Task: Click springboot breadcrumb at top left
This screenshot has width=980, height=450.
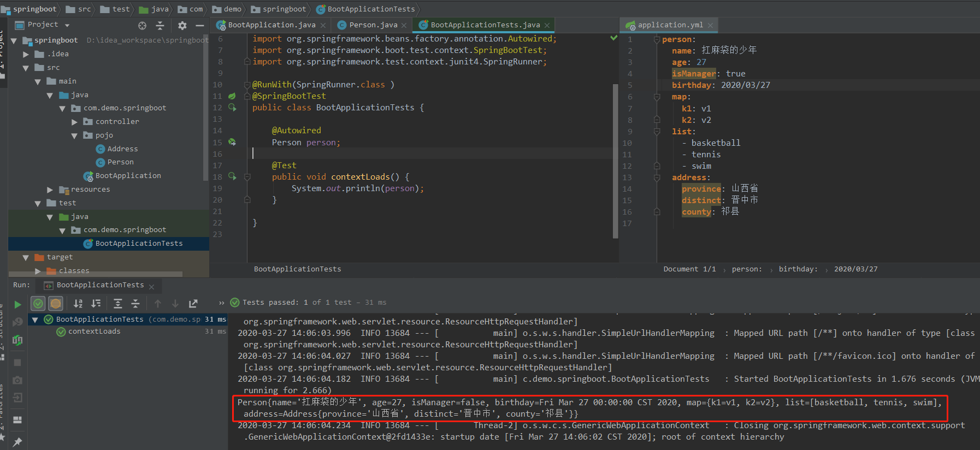Action: pyautogui.click(x=29, y=9)
